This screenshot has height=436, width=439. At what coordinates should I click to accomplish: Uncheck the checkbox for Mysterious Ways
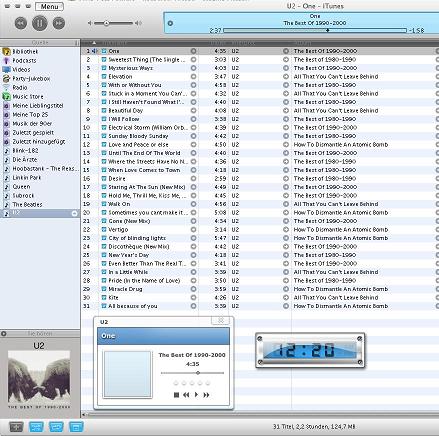(104, 68)
